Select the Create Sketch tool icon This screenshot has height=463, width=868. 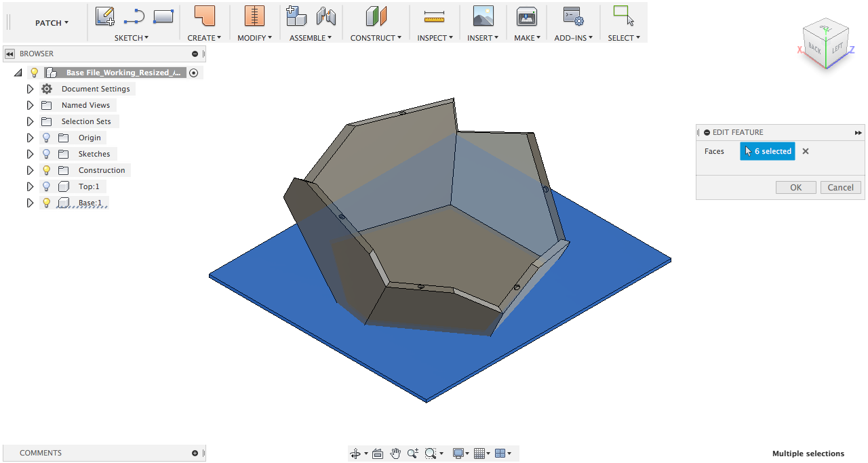(104, 16)
